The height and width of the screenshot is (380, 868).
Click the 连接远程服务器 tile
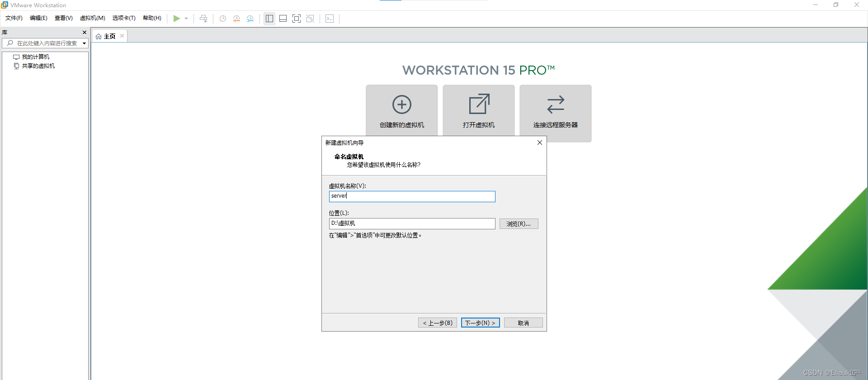pos(556,114)
